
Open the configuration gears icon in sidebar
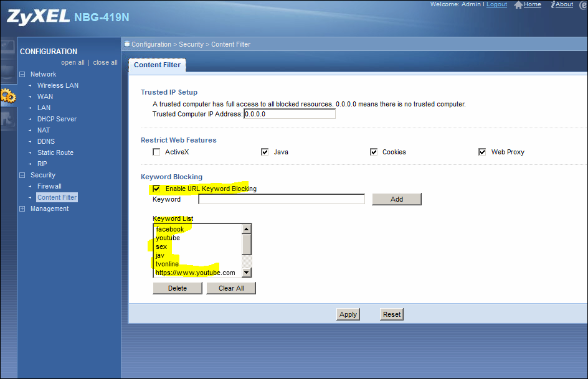[8, 96]
